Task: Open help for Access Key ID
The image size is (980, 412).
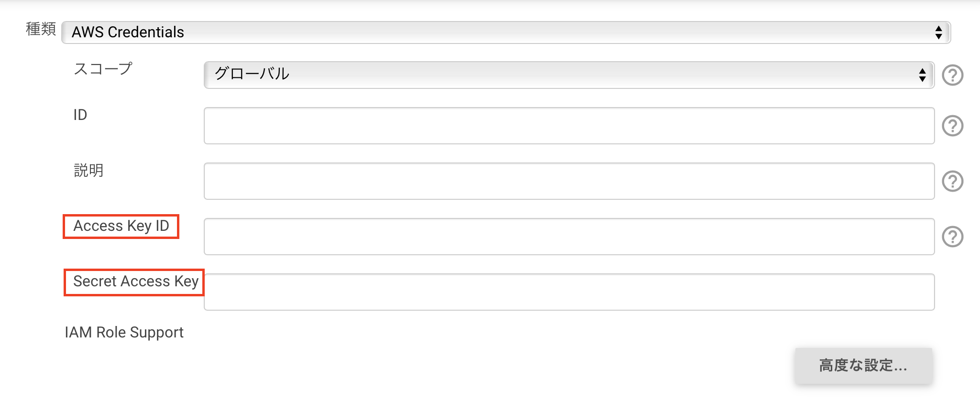Action: coord(952,237)
